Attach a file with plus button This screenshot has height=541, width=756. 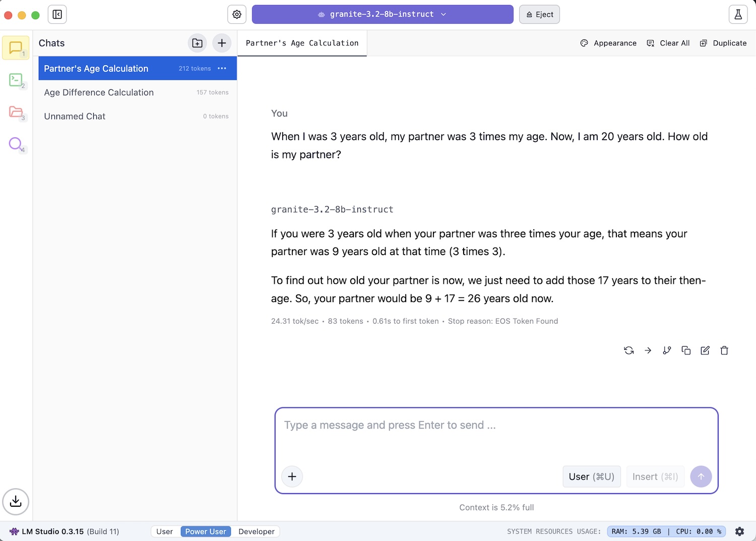pos(292,476)
